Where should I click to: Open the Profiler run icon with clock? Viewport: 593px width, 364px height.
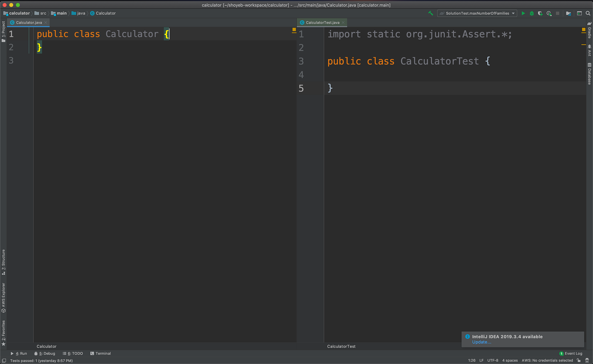[x=549, y=13]
